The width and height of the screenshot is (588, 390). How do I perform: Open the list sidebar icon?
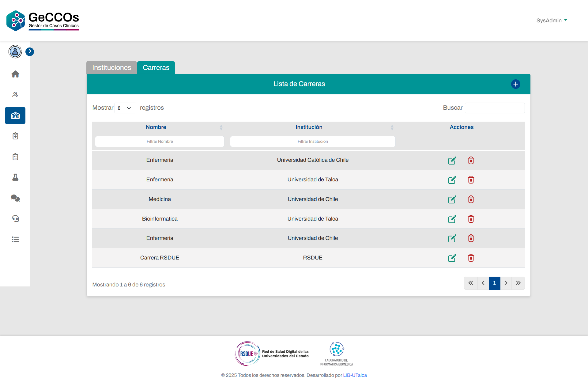(15, 240)
